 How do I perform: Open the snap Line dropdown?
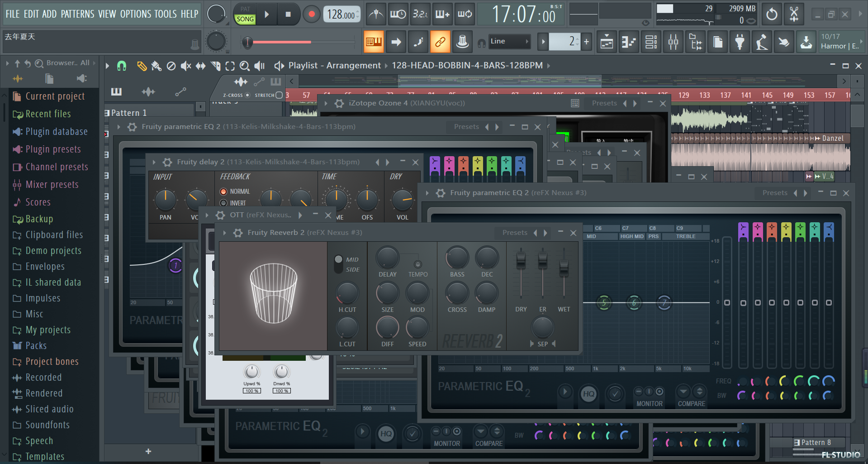(509, 41)
